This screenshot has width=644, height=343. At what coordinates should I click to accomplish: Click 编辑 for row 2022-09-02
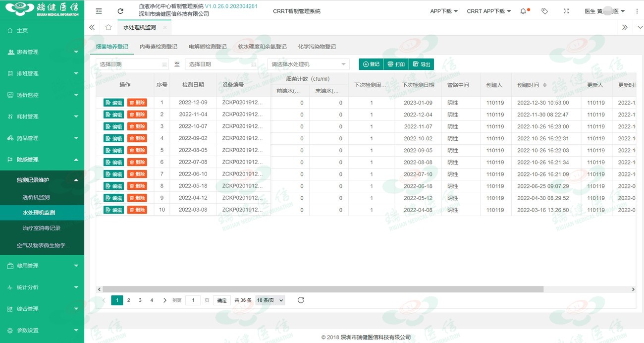tap(113, 138)
